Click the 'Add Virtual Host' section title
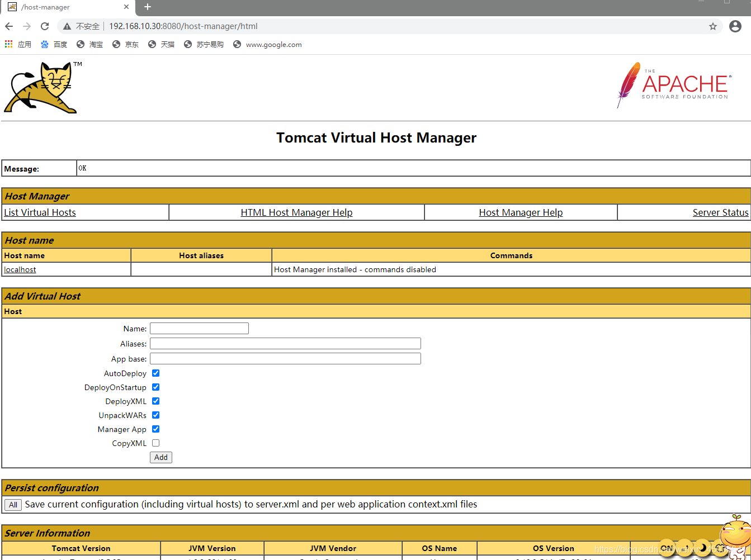 pyautogui.click(x=42, y=296)
